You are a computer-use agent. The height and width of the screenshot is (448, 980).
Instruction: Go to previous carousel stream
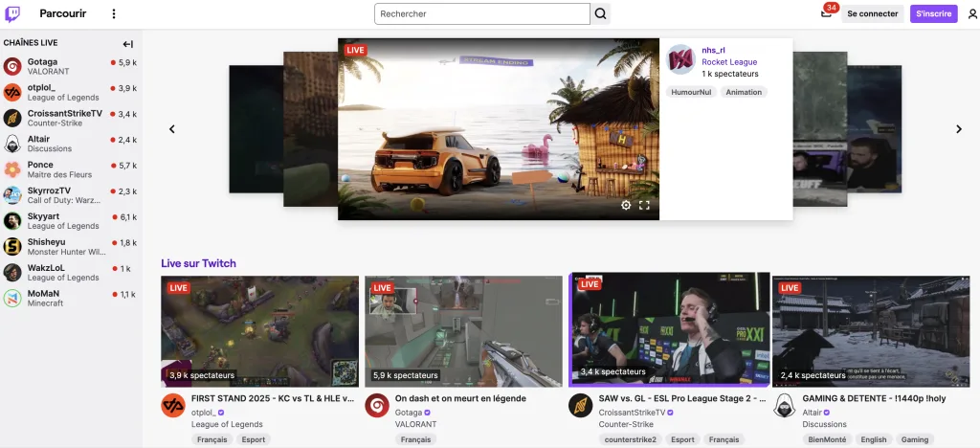click(172, 129)
